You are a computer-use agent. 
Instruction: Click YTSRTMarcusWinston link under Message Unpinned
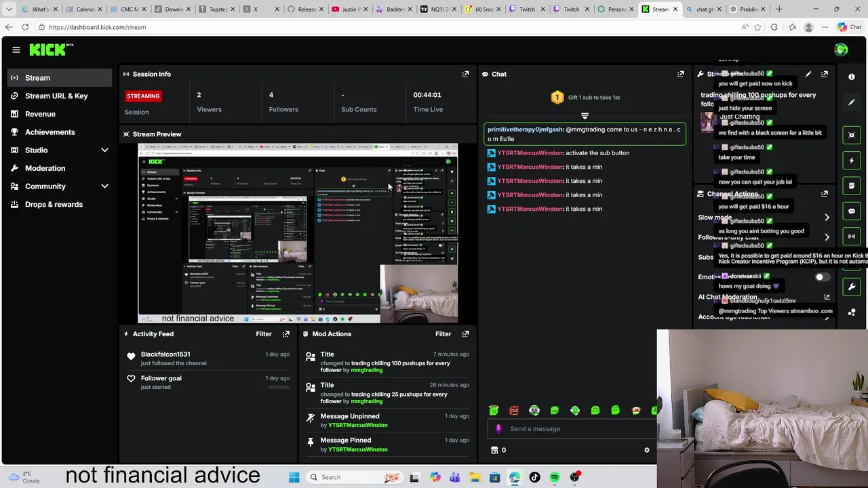click(358, 425)
